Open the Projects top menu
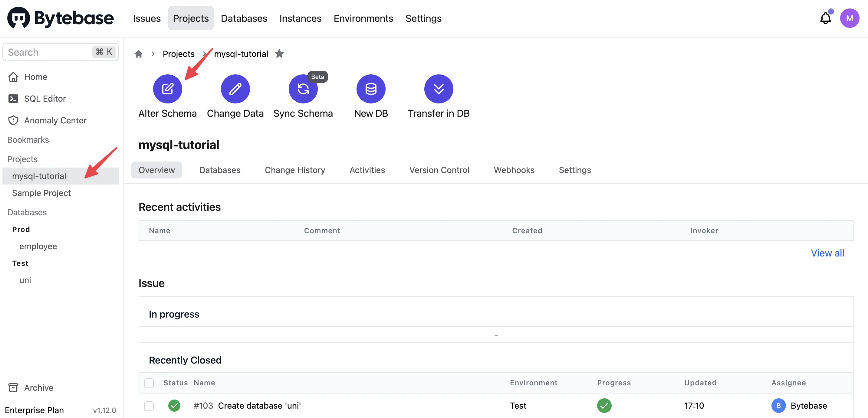 (191, 18)
